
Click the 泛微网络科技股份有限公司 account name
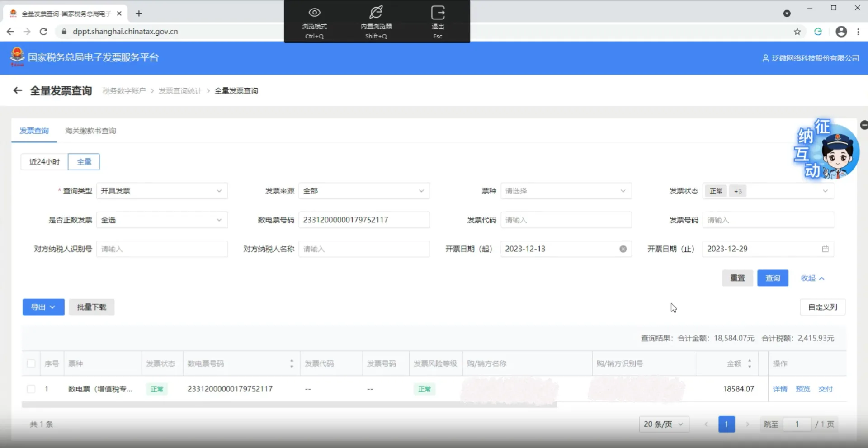(x=815, y=58)
